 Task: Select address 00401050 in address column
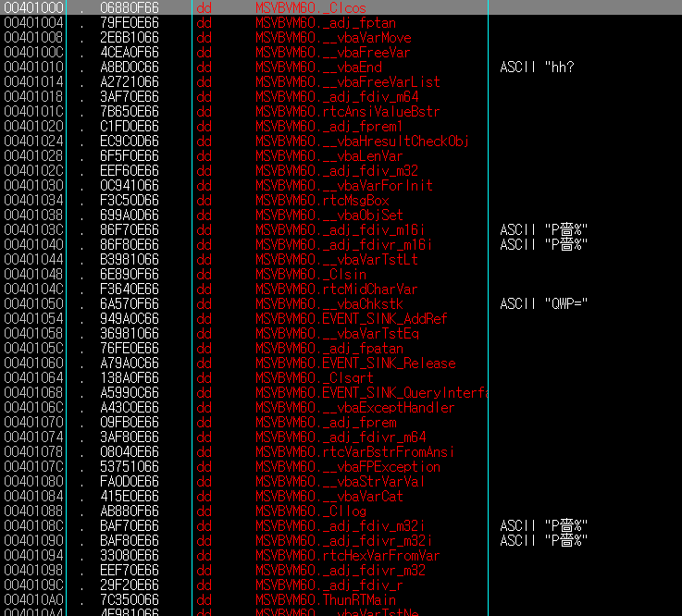pos(33,303)
